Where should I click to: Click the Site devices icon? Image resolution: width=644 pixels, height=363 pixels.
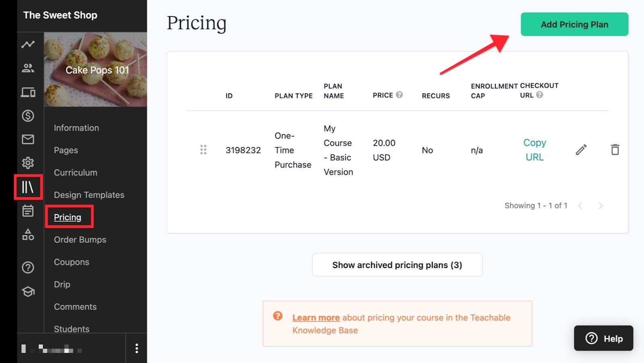click(x=28, y=92)
